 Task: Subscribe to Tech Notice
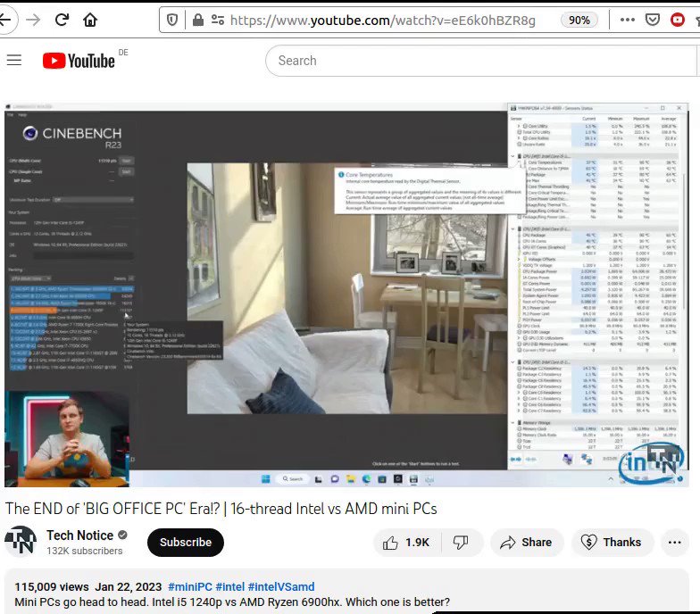click(186, 543)
